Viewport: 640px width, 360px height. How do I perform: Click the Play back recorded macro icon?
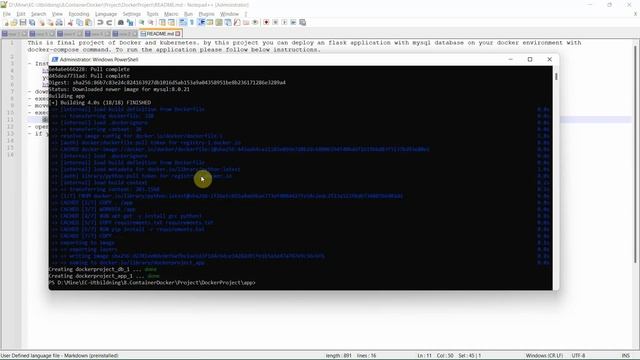pos(284,22)
